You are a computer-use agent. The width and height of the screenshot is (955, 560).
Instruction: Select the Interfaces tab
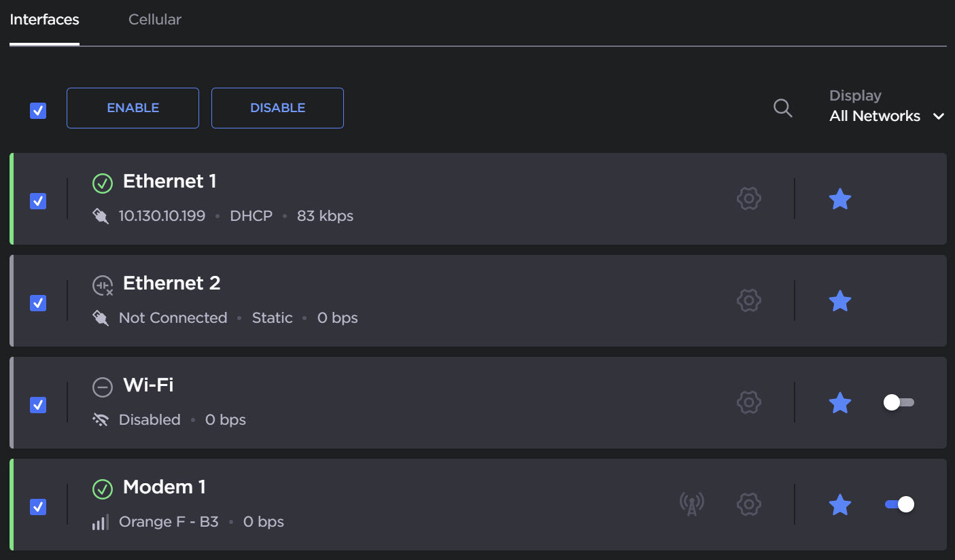[44, 20]
